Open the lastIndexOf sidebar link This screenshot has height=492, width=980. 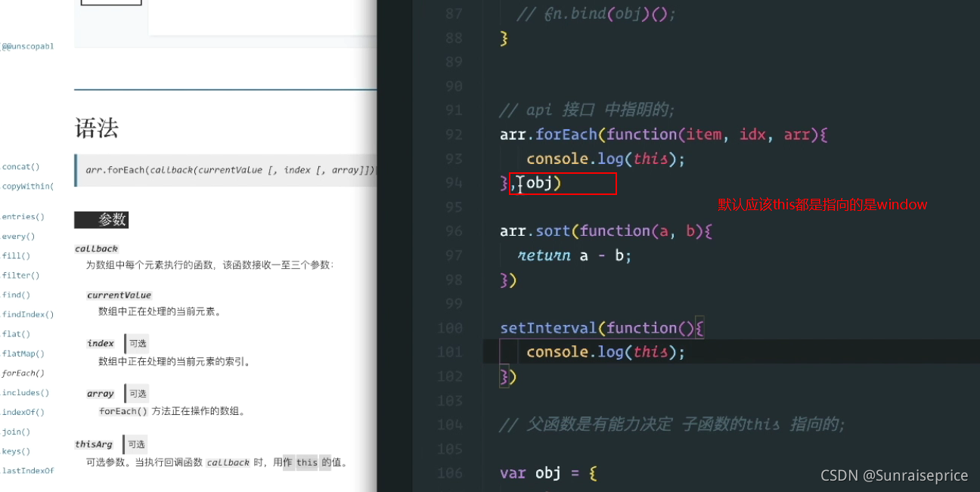tap(28, 470)
